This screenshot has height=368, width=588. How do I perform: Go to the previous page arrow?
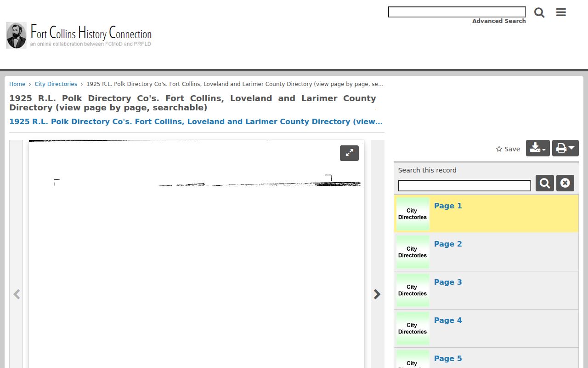17,294
